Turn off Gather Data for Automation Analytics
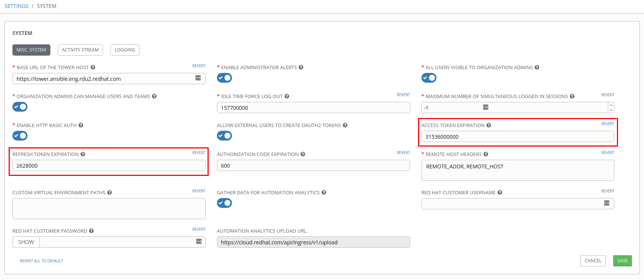The image size is (644, 280). (224, 203)
